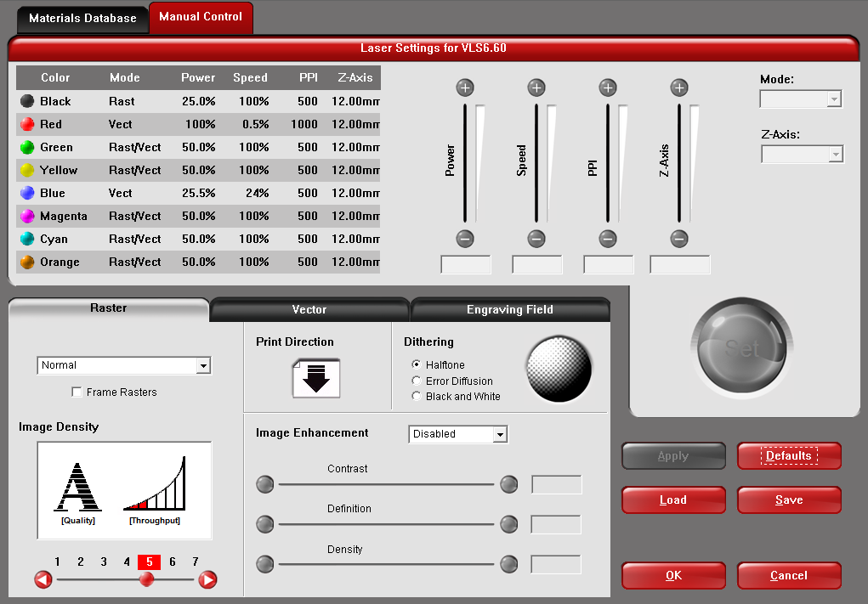
Task: Click the Apply button
Action: (673, 456)
